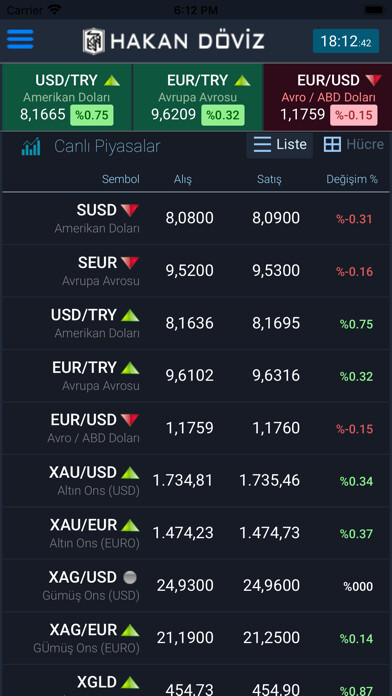The image size is (392, 696).
Task: Sort by Satış column header
Action: pyautogui.click(x=269, y=179)
